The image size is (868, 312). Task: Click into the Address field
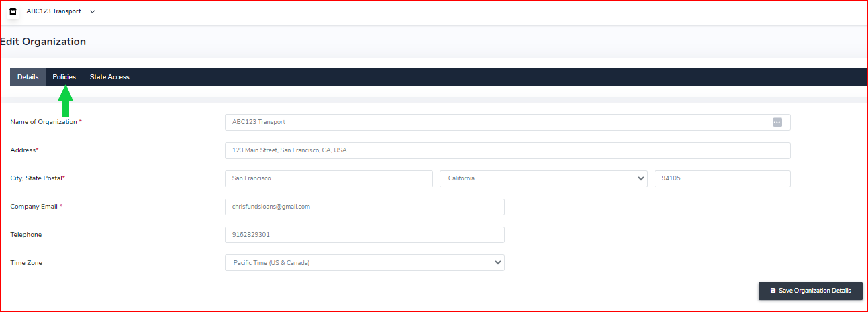pyautogui.click(x=508, y=150)
